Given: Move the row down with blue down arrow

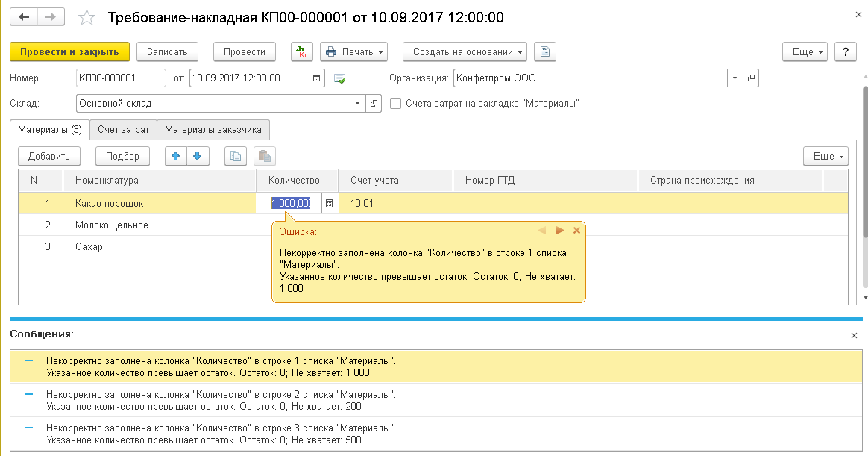Looking at the screenshot, I should (x=198, y=156).
